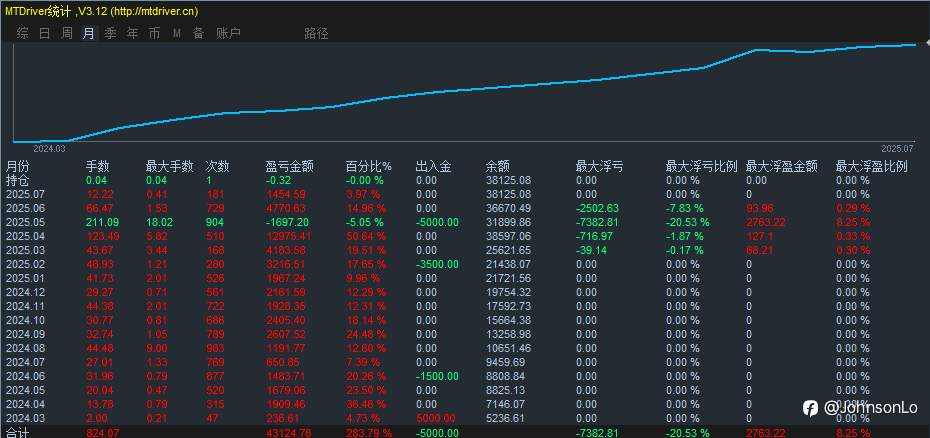Image resolution: width=930 pixels, height=438 pixels.
Task: Open the 账户 account tab
Action: 228,33
